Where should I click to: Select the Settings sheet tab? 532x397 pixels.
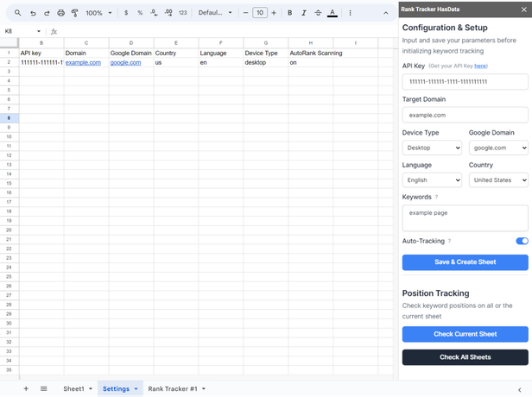click(116, 389)
